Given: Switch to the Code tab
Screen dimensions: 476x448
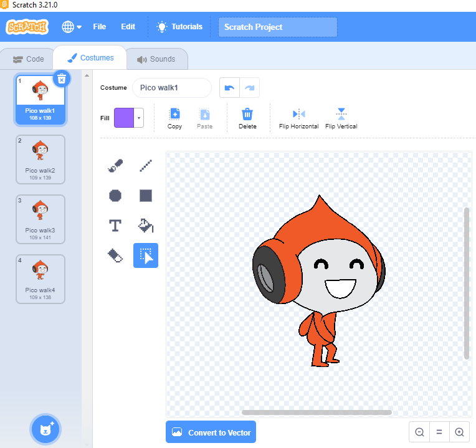Looking at the screenshot, I should [x=28, y=59].
